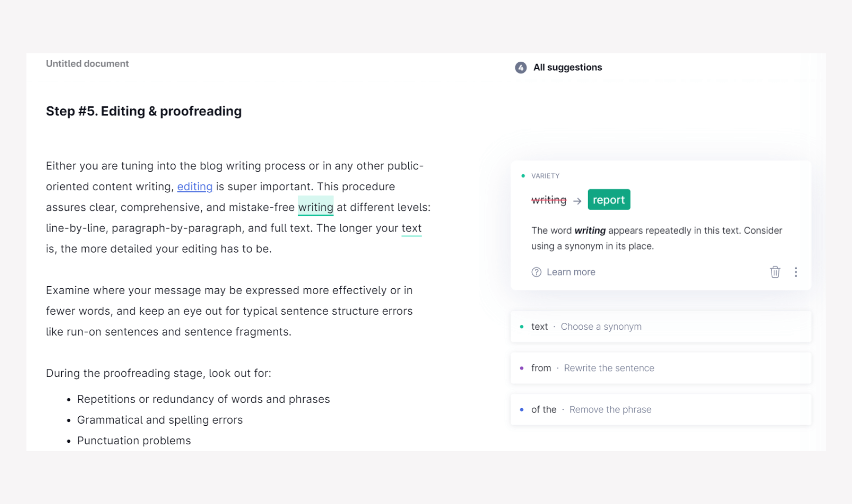Accept the 'report' replacement suggestion
Image resolution: width=852 pixels, height=504 pixels.
click(x=609, y=200)
